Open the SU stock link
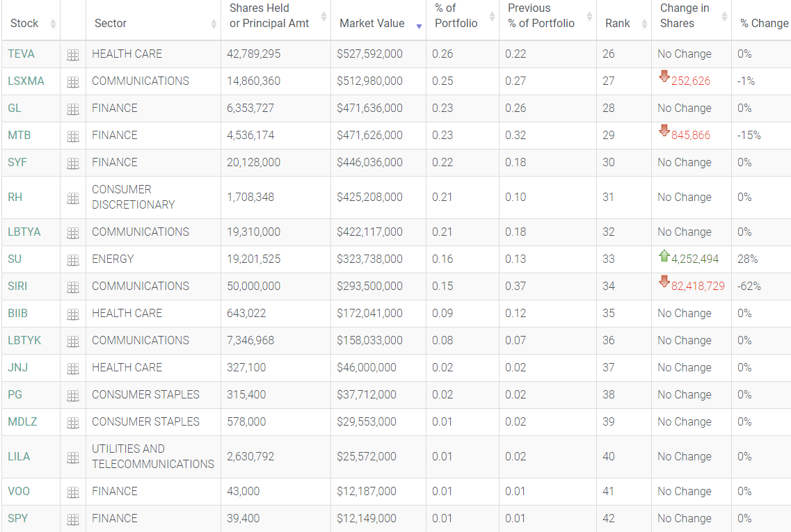Screen dimensions: 791x532 (15, 259)
